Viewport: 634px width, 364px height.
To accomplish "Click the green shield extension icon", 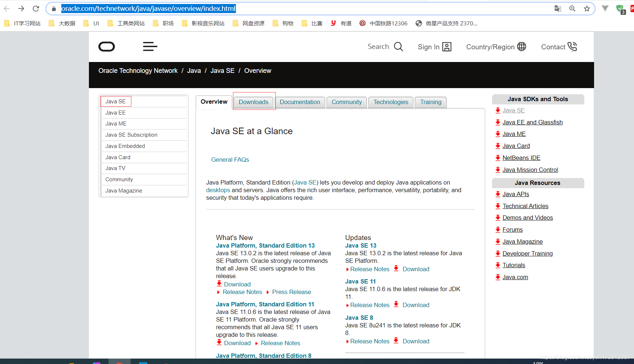I will point(620,9).
